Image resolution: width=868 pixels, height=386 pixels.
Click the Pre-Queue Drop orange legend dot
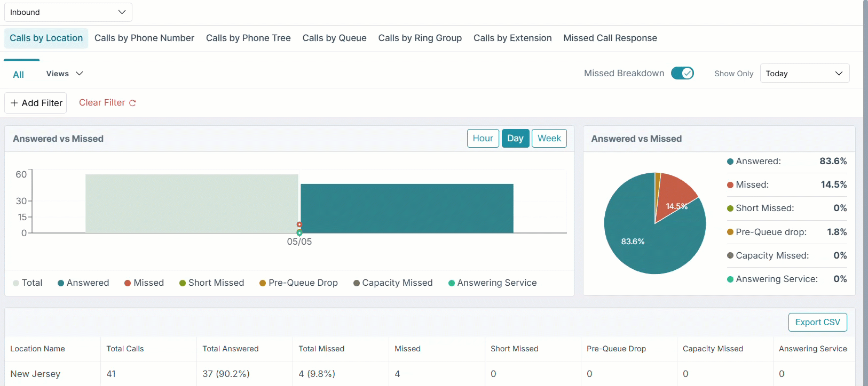click(x=263, y=283)
